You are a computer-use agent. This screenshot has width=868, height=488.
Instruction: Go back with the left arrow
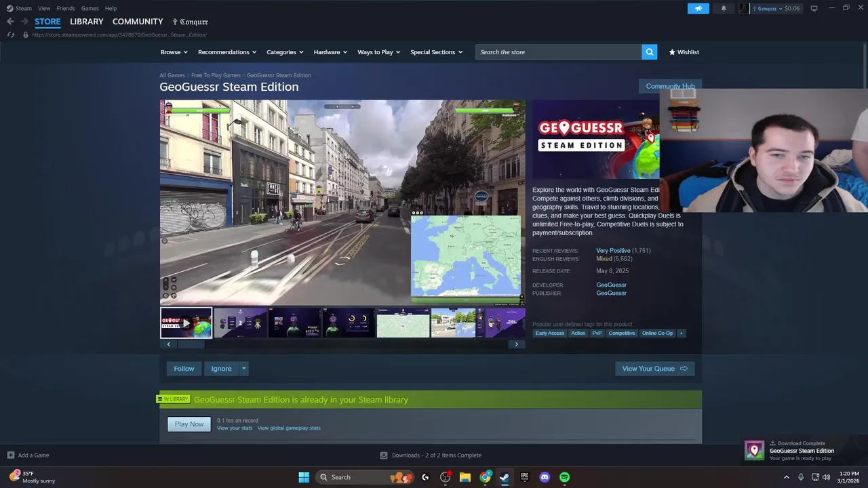point(10,22)
